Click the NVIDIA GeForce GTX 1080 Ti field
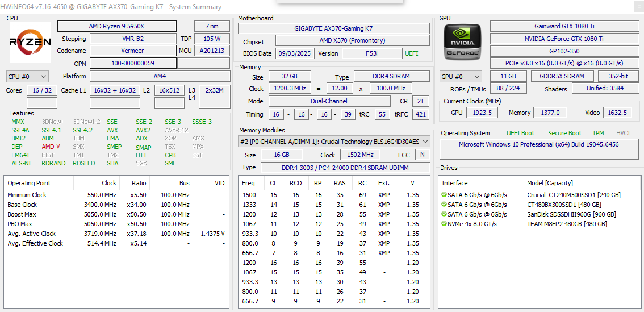644x312 pixels. 564,39
